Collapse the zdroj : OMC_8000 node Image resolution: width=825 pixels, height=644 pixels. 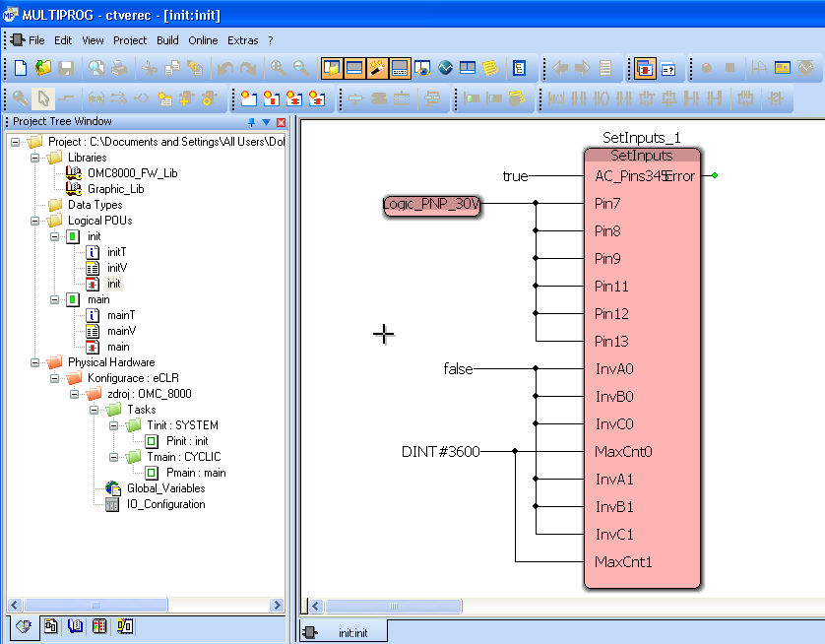coord(74,394)
